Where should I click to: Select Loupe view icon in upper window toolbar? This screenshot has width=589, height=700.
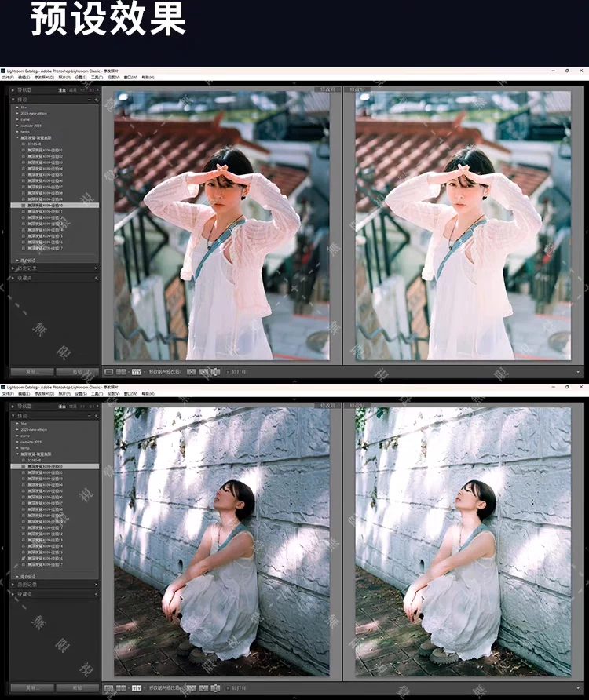pos(109,371)
